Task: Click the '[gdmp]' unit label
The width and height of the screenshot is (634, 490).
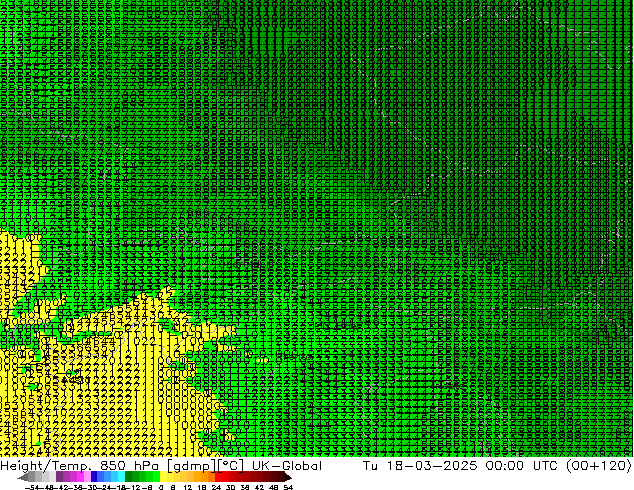Action: click(191, 466)
